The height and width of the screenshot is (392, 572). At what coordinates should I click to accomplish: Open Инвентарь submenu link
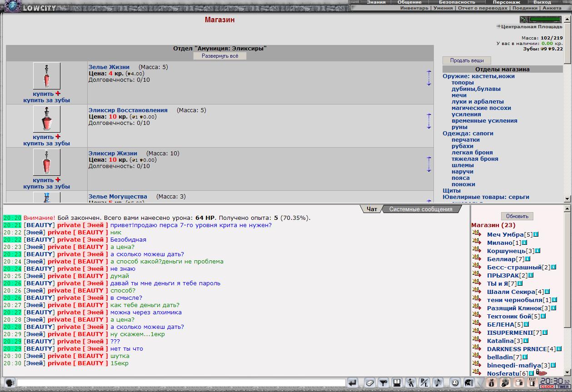coord(414,8)
